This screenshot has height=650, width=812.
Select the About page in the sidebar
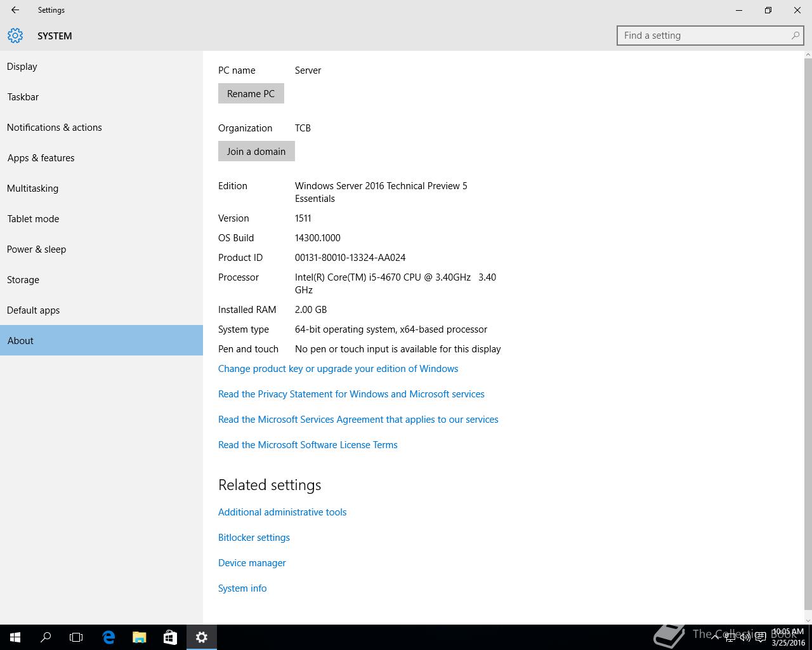101,340
